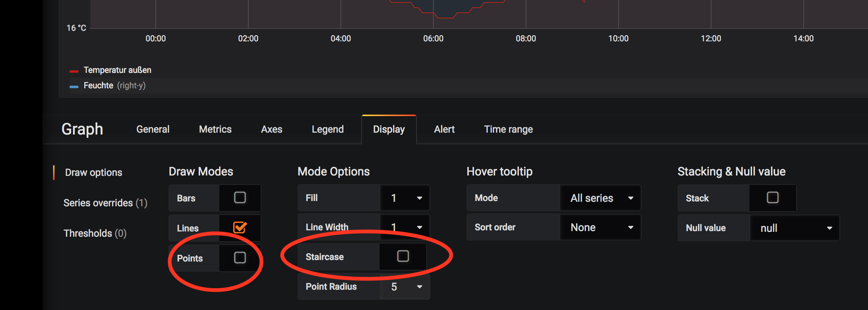
Task: Open the Null value dropdown
Action: click(x=795, y=228)
